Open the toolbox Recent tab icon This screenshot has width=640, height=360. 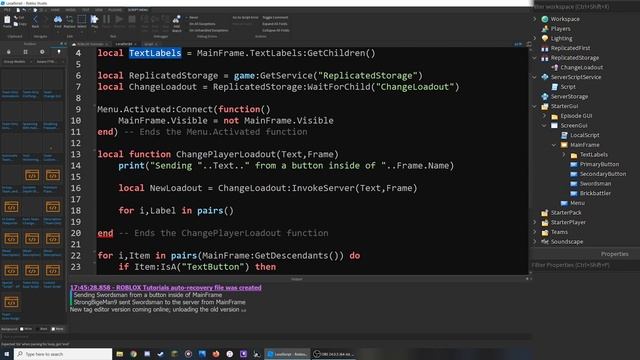pyautogui.click(x=42, y=52)
